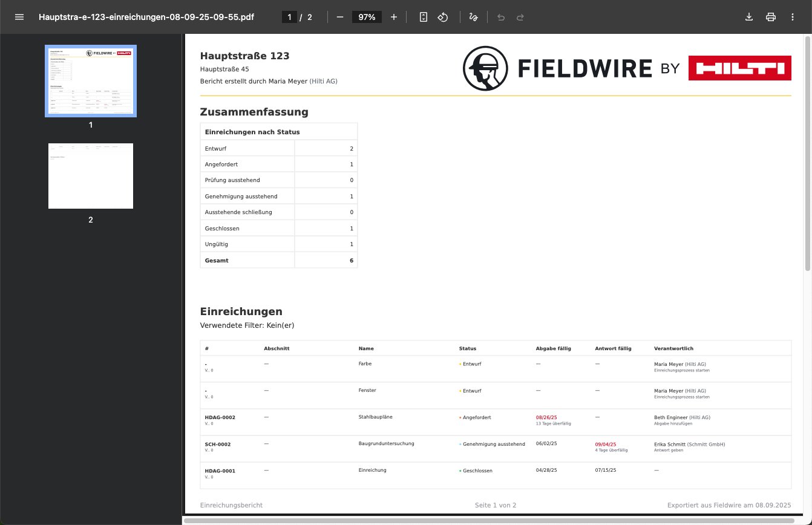This screenshot has height=525, width=812.
Task: Click the 97% zoom level field
Action: [x=367, y=17]
